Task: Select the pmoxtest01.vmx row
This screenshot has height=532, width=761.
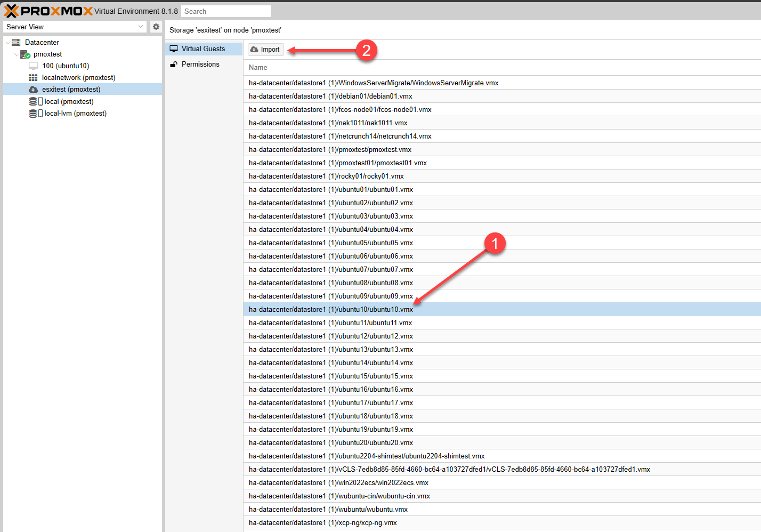Action: [502, 163]
